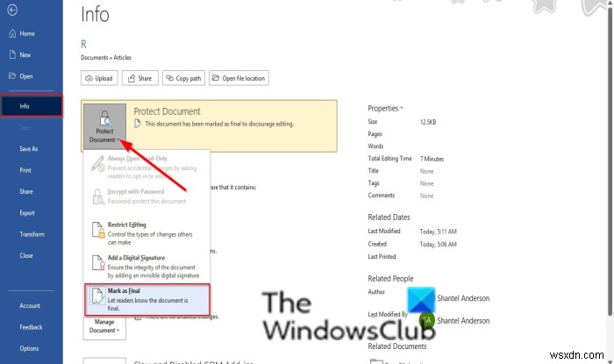614x364 pixels.
Task: Click the Upload button
Action: 99,78
